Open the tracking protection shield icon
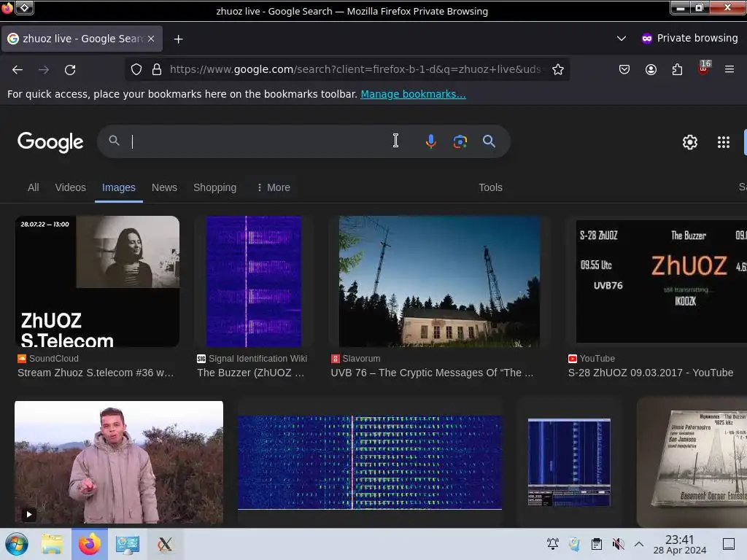 [x=136, y=69]
